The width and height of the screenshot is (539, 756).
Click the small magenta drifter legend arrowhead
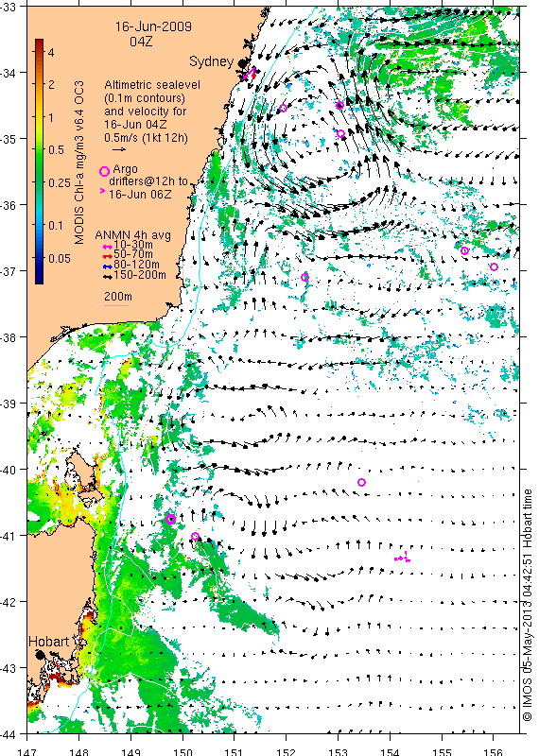102,191
